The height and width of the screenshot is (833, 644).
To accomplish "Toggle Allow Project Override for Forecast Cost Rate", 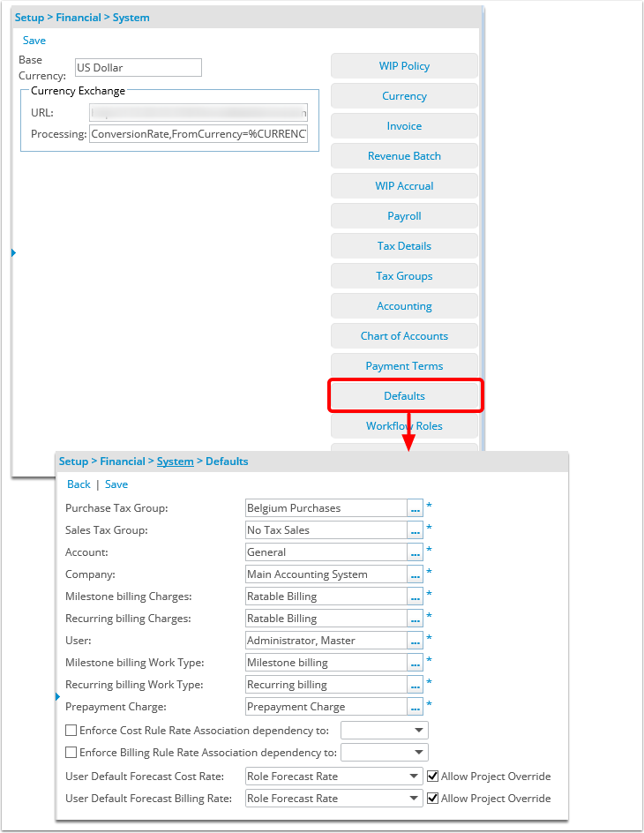I will (432, 777).
